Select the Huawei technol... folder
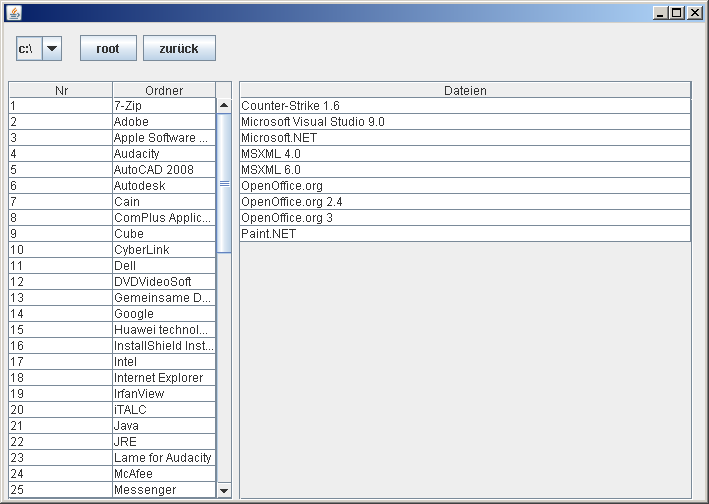 pos(164,330)
